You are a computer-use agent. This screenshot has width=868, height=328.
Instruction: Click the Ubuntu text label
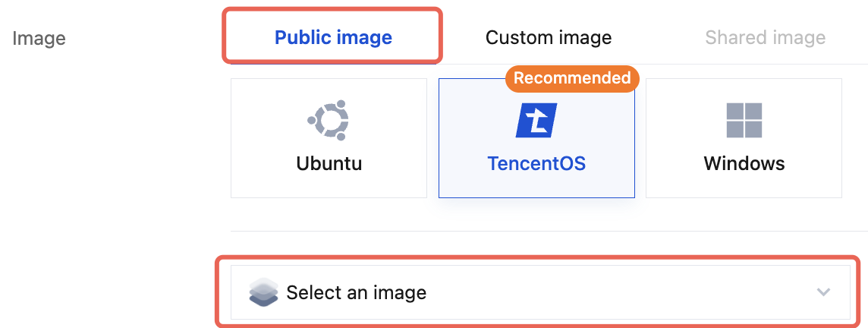[329, 163]
